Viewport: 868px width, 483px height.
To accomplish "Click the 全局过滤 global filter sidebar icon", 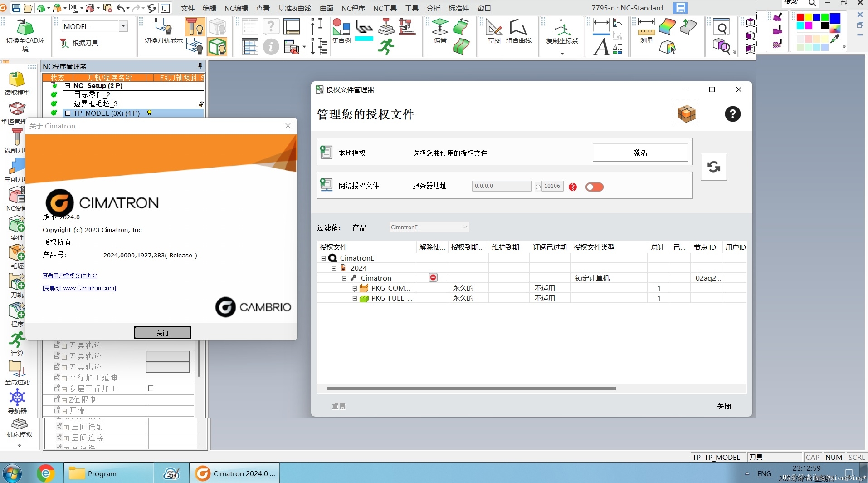I will tap(17, 373).
